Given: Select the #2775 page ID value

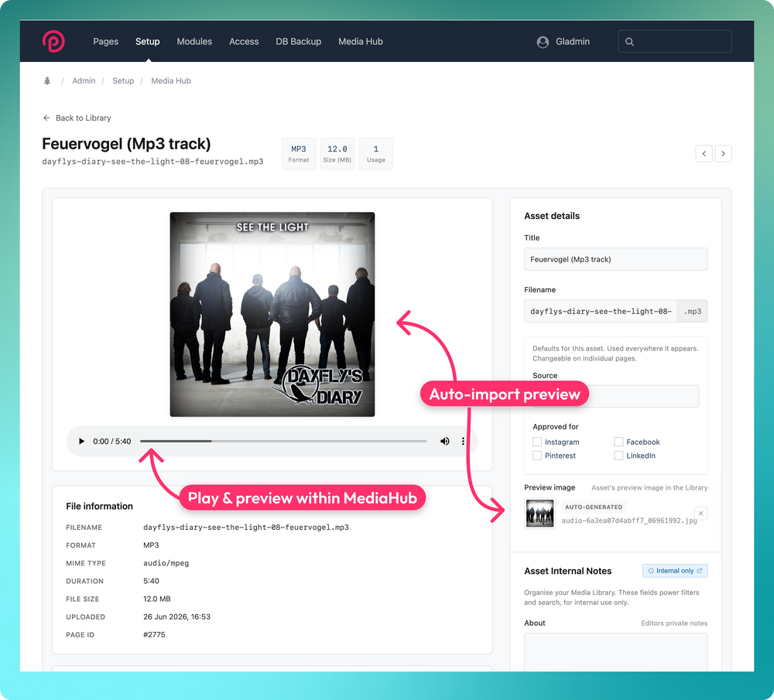Looking at the screenshot, I should point(155,635).
